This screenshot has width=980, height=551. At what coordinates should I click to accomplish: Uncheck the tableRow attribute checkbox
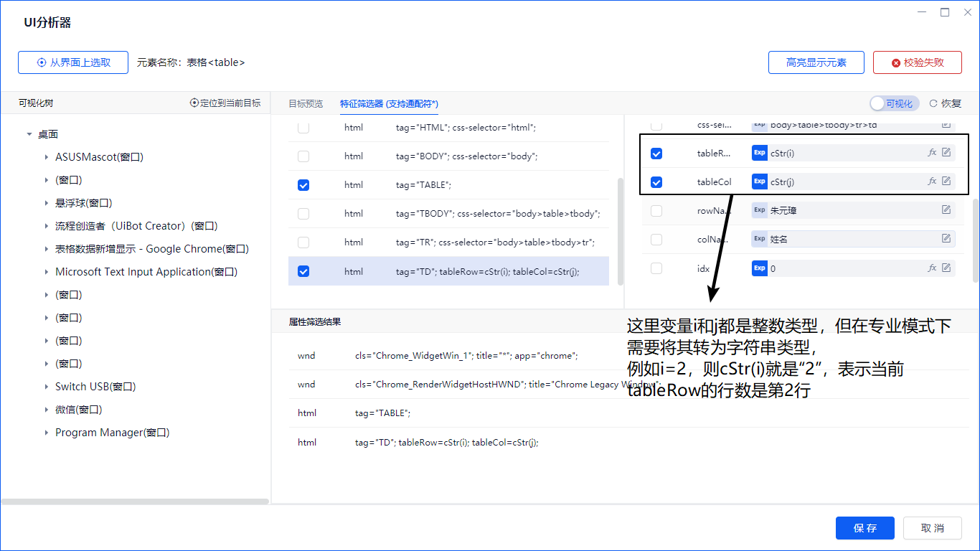coord(656,154)
